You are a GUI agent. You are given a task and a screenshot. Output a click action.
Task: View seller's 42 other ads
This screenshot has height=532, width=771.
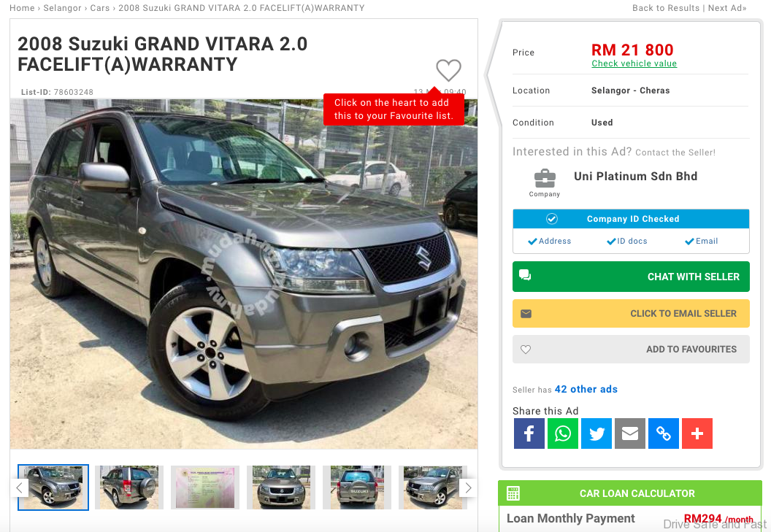pyautogui.click(x=586, y=390)
